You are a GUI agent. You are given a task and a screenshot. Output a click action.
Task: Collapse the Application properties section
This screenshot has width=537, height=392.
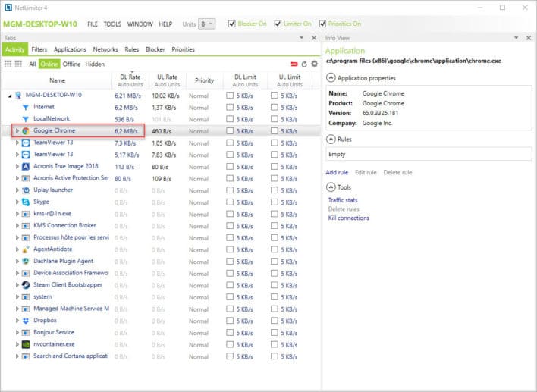[330, 78]
